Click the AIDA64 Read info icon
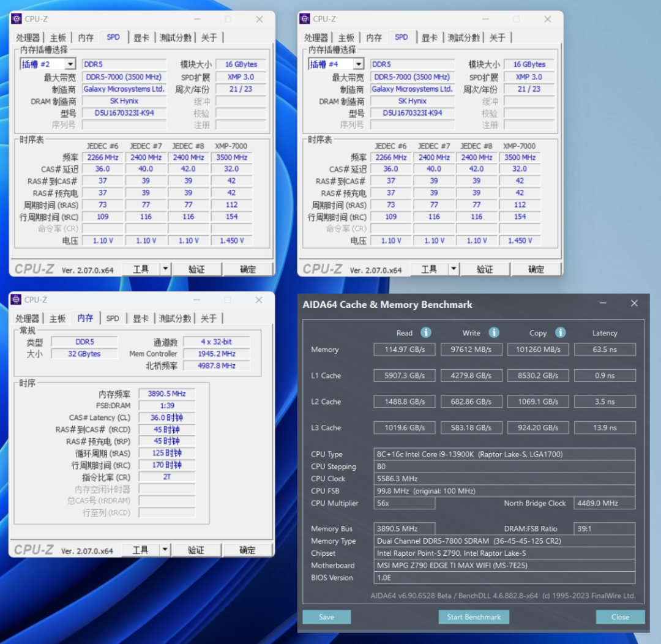Image resolution: width=661 pixels, height=644 pixels. [x=426, y=332]
